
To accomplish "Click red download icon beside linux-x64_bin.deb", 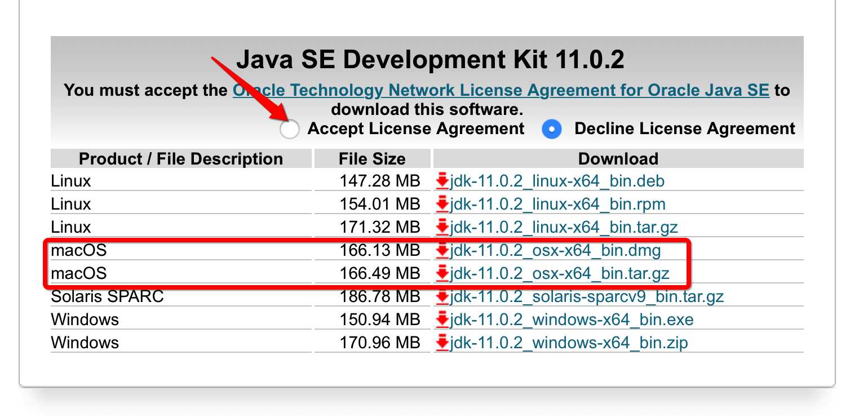I will [x=442, y=181].
